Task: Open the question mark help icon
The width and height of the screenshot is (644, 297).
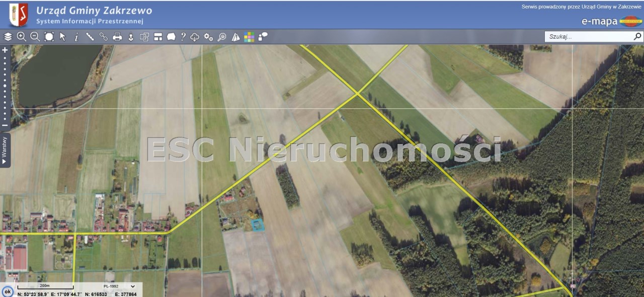Action: pyautogui.click(x=183, y=37)
